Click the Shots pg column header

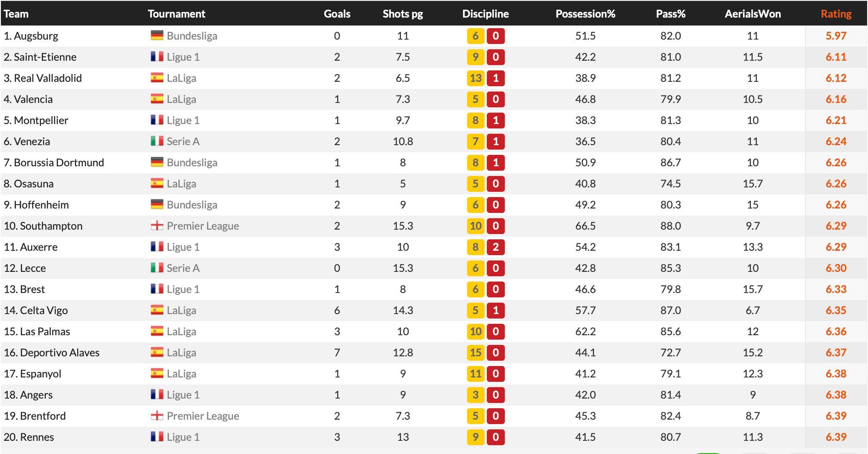coord(402,14)
